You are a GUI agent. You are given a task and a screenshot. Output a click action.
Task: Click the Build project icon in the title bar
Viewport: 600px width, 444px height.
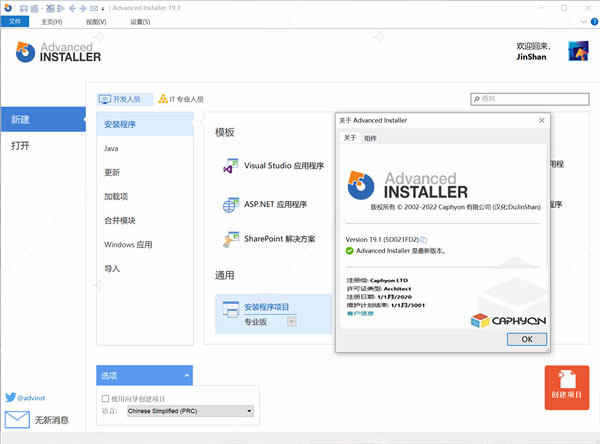[50, 8]
